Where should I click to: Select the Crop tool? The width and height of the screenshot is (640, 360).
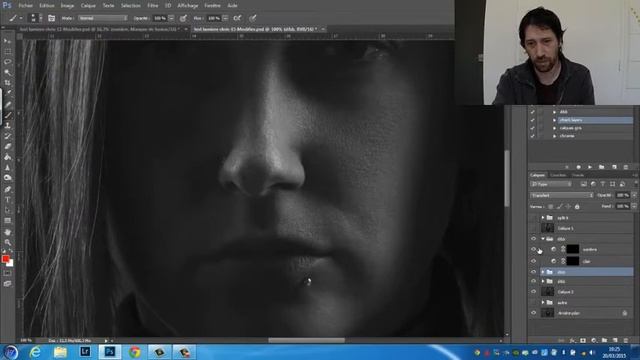[x=7, y=83]
